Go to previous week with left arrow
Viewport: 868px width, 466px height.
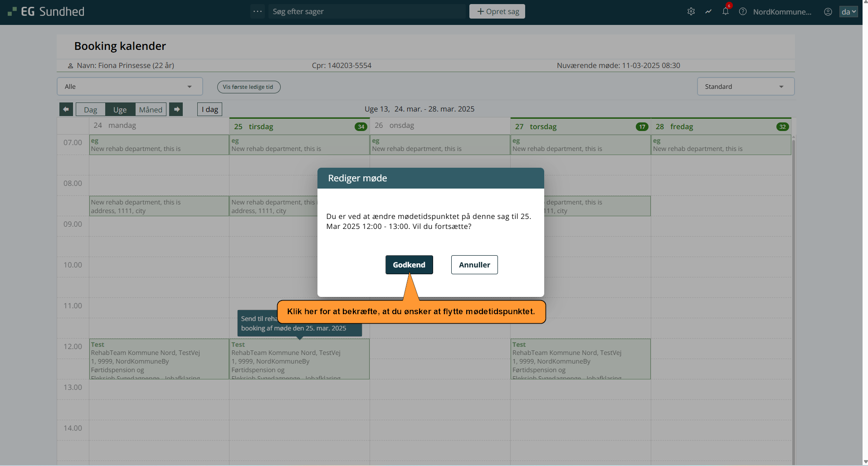(x=66, y=109)
